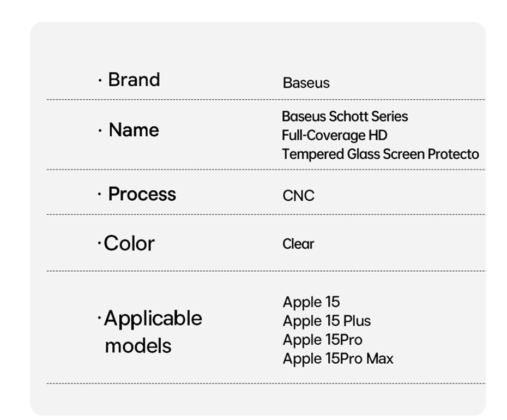Viewport: 507px width, 420px height.
Task: Select the 'Baseus Schott Series' text line
Action: tap(345, 116)
